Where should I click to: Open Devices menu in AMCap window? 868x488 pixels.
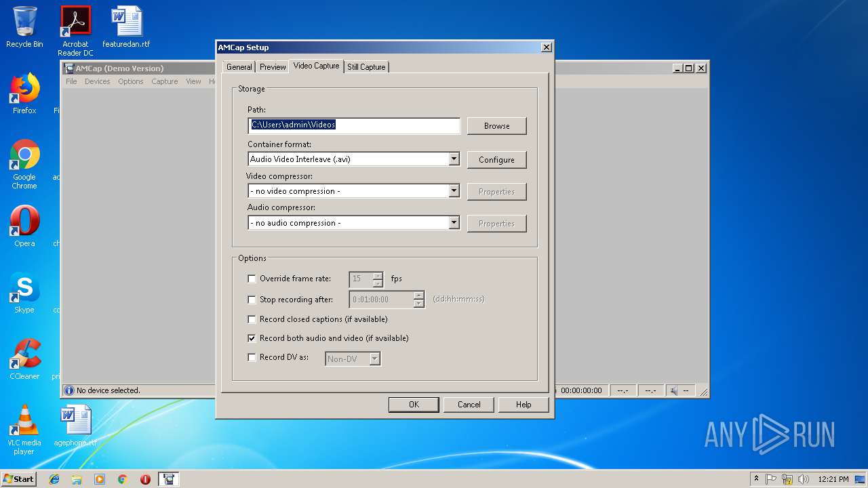pos(97,81)
